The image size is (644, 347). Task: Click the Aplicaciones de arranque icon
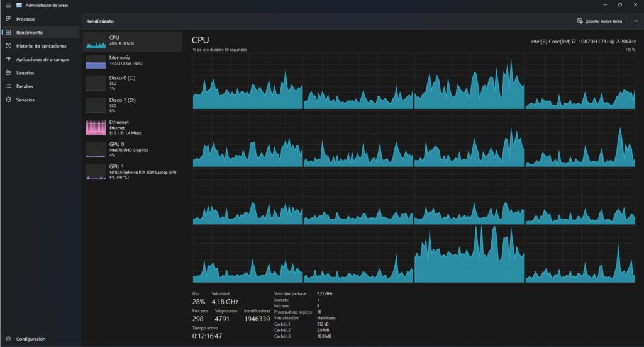[x=8, y=59]
